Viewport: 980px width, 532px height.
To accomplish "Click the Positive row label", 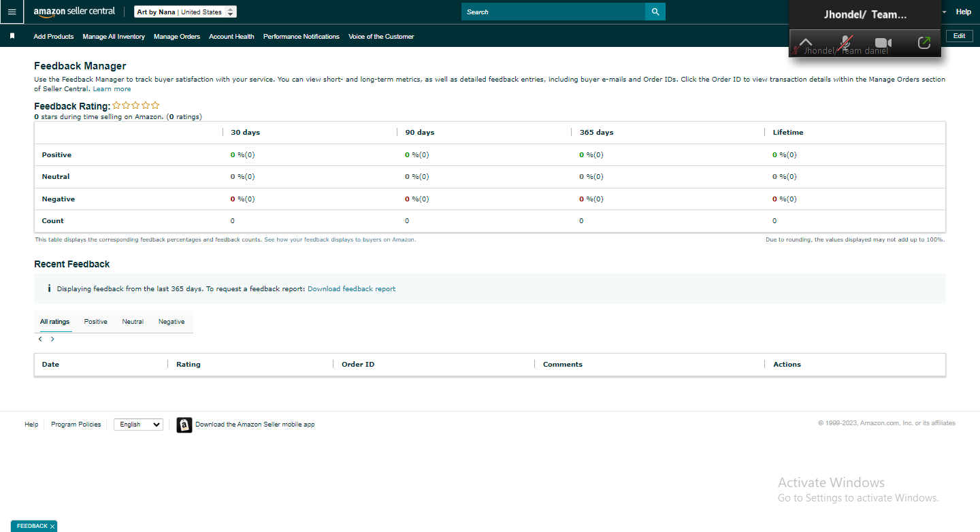I will point(56,155).
